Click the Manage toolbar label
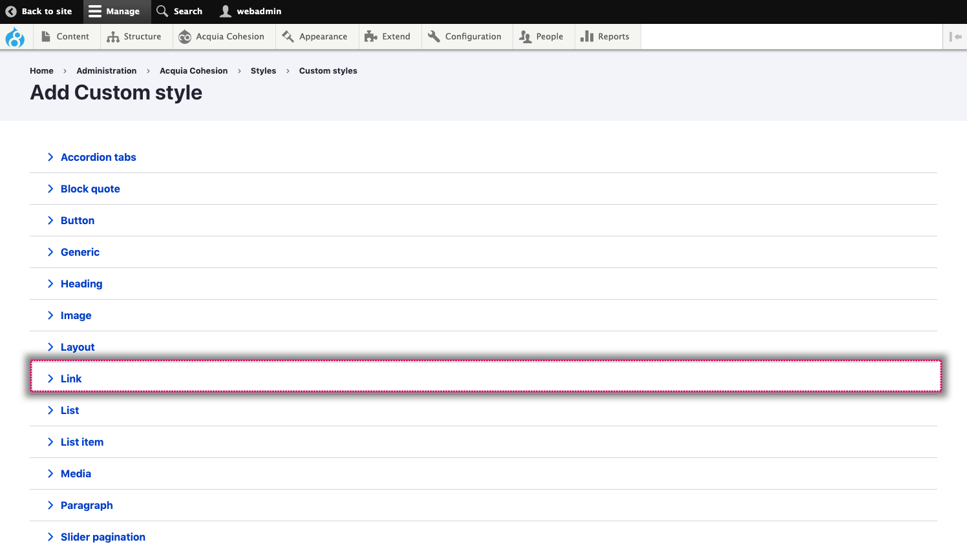 pyautogui.click(x=123, y=12)
